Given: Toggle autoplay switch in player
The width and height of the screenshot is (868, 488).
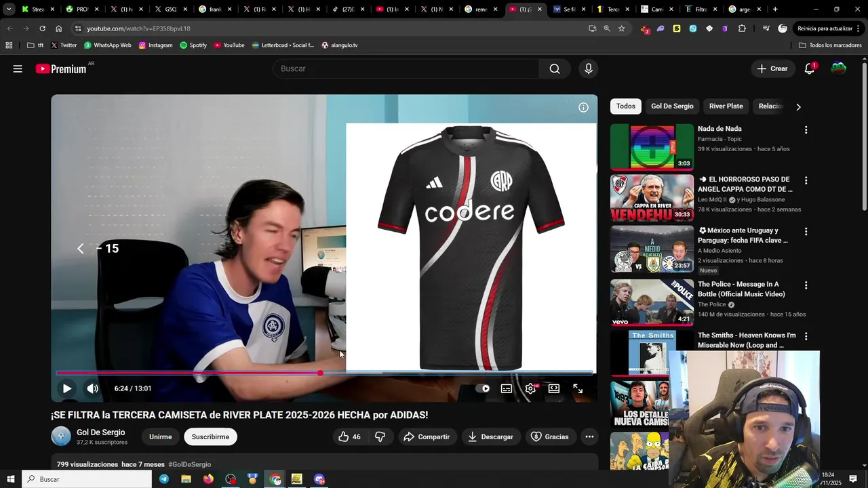Looking at the screenshot, I should [x=483, y=388].
